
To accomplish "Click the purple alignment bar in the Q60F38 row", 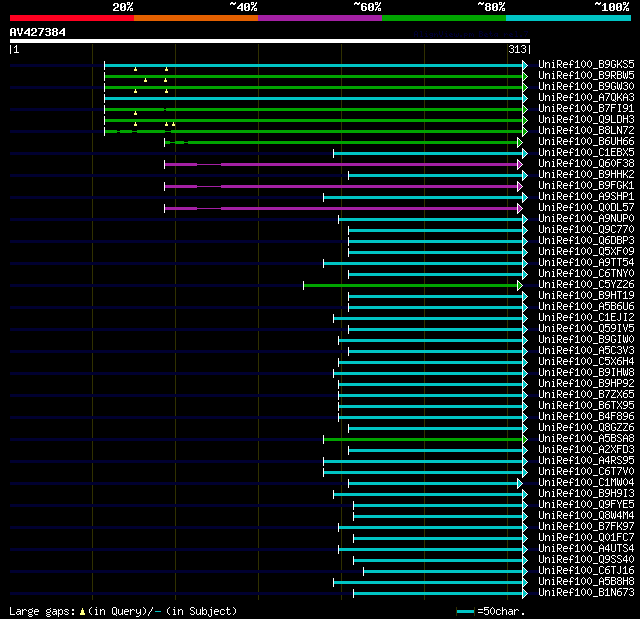I will [x=343, y=164].
